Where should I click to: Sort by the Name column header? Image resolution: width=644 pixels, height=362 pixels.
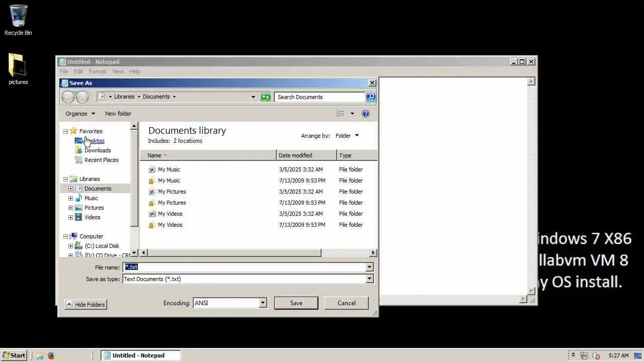click(208, 155)
